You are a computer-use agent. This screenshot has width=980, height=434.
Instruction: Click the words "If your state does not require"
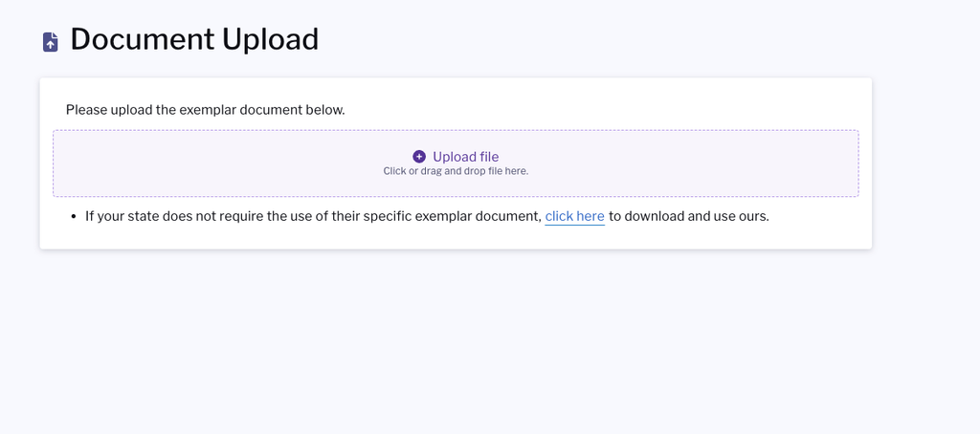click(173, 217)
